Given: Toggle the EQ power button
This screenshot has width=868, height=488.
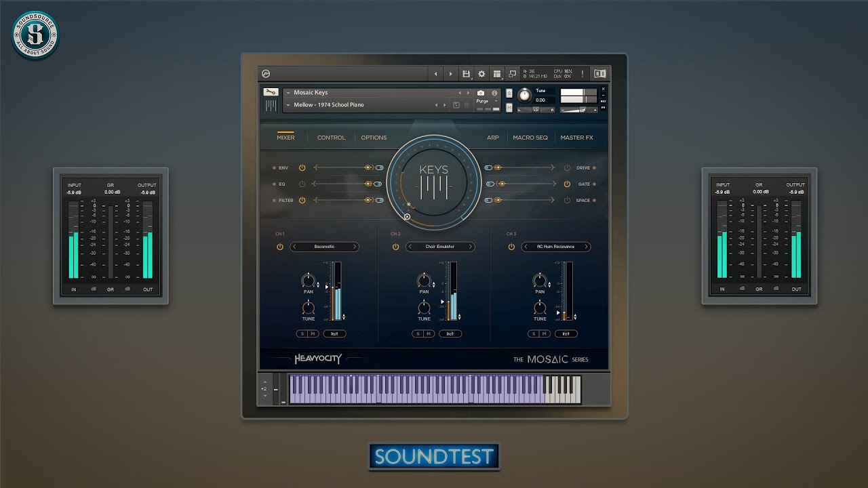Looking at the screenshot, I should tap(302, 184).
